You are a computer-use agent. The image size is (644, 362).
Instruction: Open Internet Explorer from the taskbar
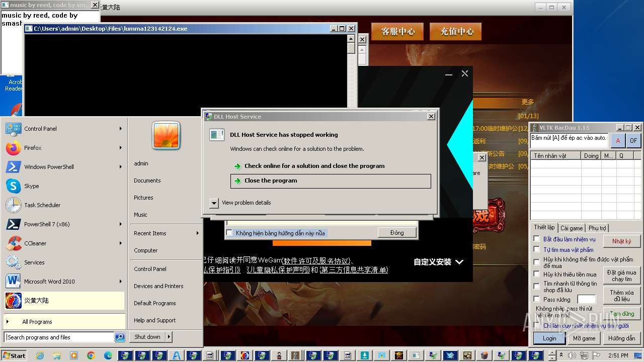40,355
